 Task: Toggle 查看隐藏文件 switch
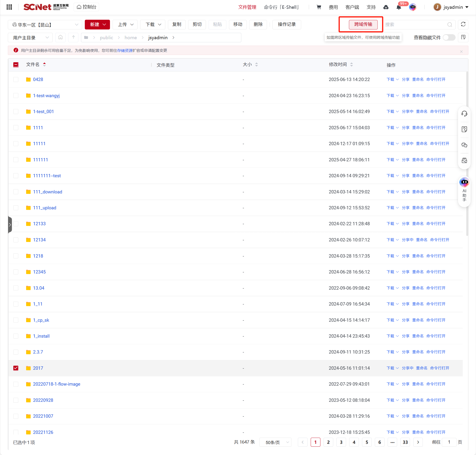449,38
